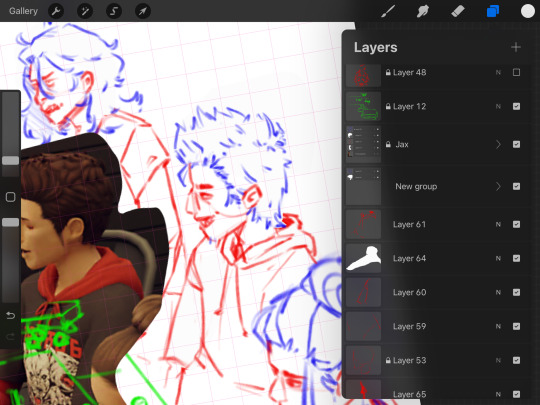Image resolution: width=540 pixels, height=405 pixels.
Task: Expand the New group chevron
Action: pos(498,186)
